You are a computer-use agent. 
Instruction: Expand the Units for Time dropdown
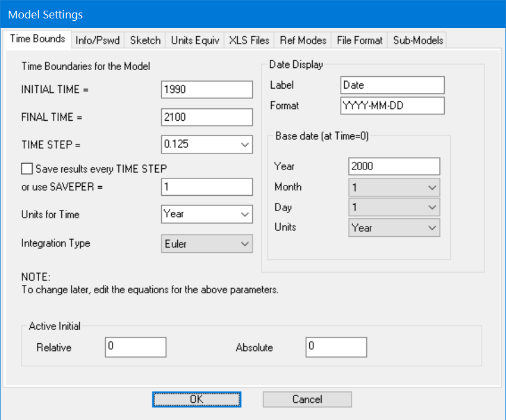tap(246, 214)
